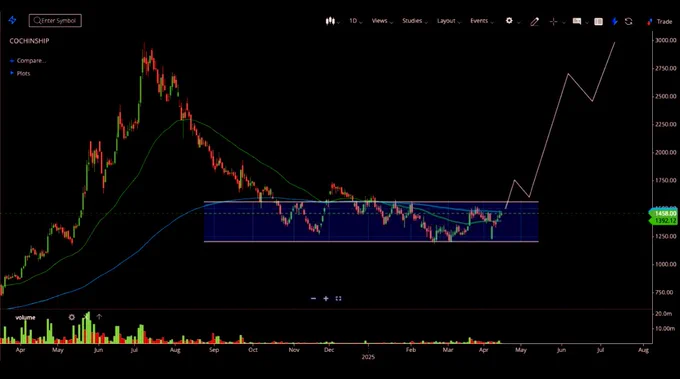Click the Aug label at right end of time axis

tap(644, 350)
